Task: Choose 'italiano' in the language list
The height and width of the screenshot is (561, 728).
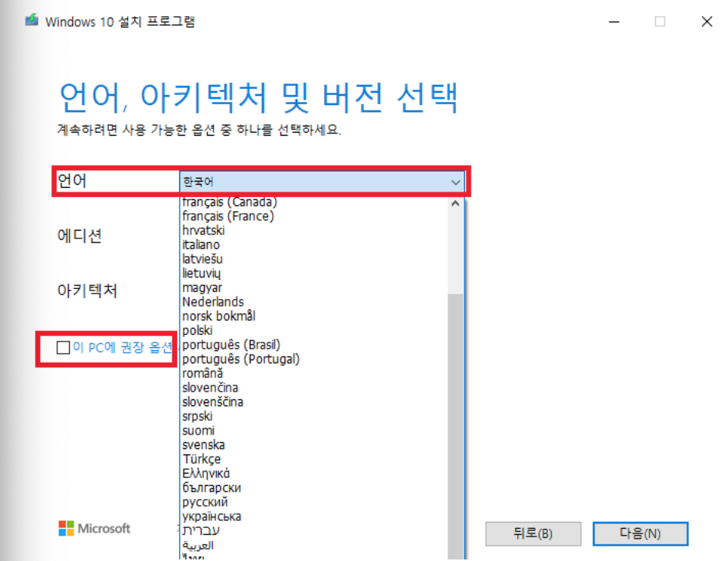Action: pos(314,244)
